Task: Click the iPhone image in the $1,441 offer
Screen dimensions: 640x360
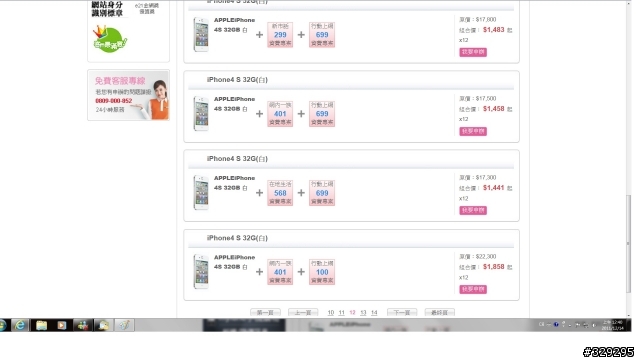Action: (x=201, y=193)
